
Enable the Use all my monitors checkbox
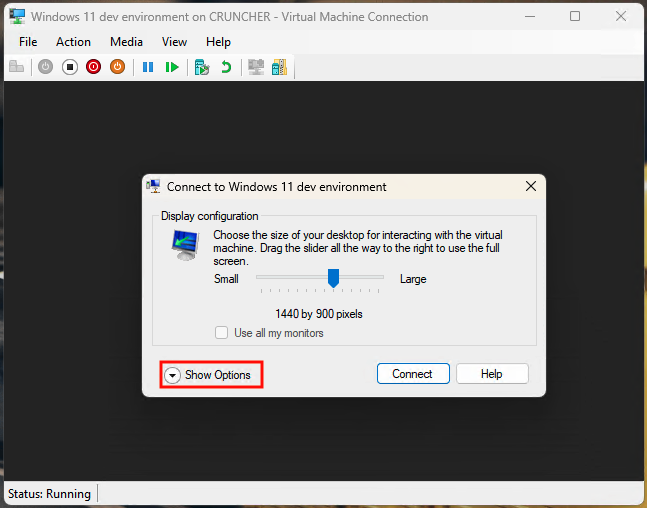point(222,333)
